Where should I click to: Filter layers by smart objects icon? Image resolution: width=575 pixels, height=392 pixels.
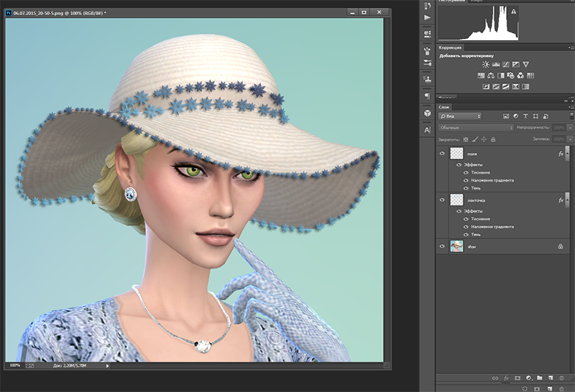tap(546, 116)
